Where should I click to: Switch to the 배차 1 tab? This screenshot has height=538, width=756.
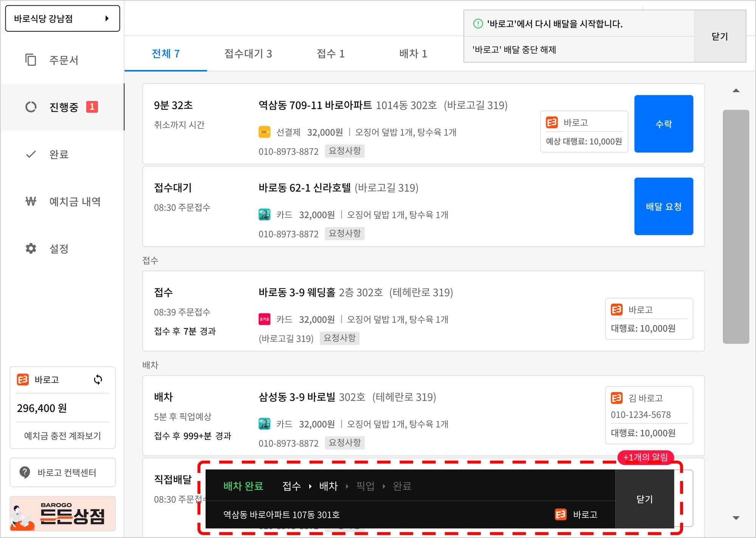[x=413, y=54]
